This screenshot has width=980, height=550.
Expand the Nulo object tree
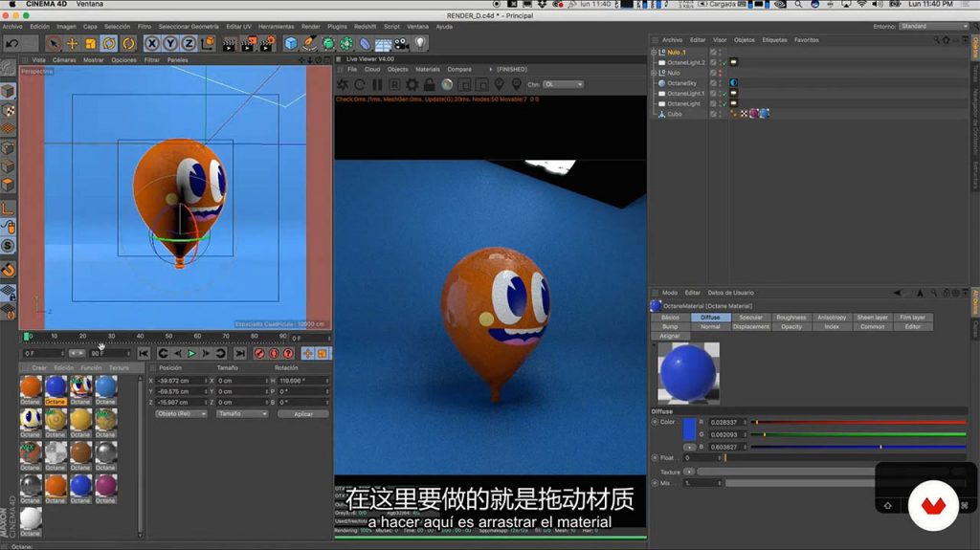(654, 73)
